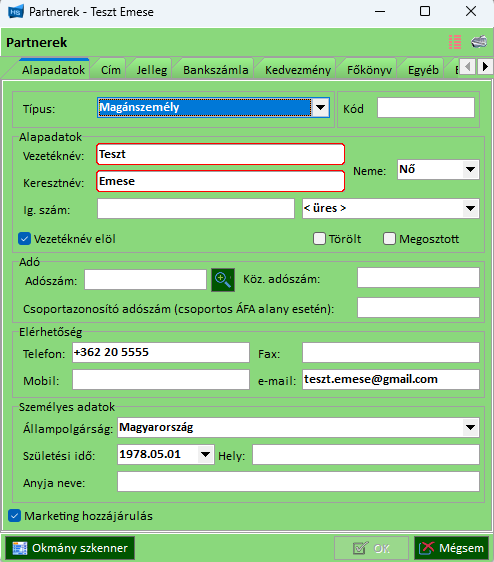
Task: Uncheck Vezetéknév elöl checkbox
Action: 24,239
